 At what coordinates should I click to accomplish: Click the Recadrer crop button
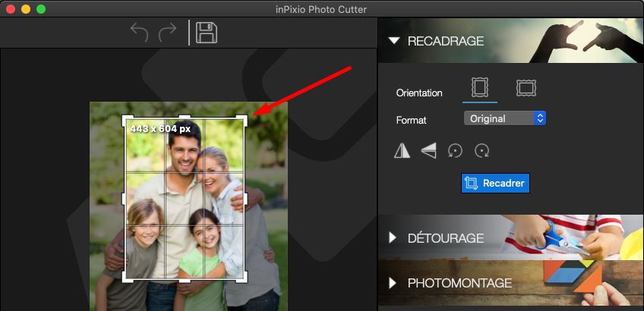[495, 183]
